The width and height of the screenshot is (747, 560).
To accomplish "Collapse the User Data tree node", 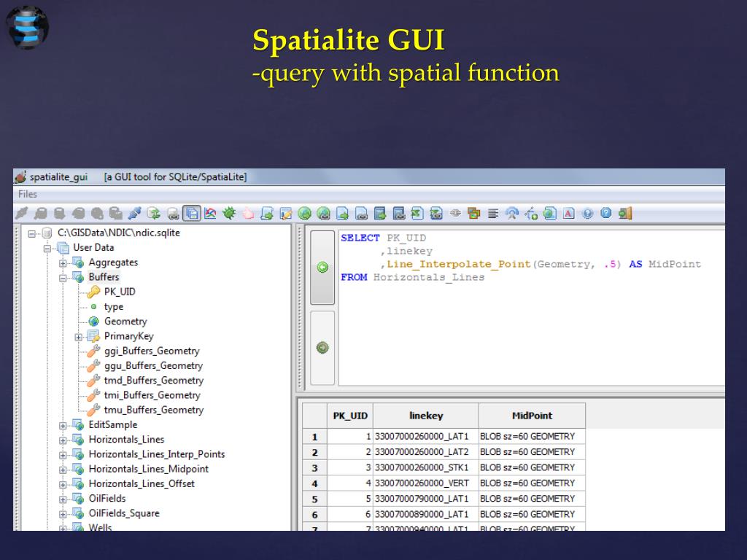I will tap(47, 248).
